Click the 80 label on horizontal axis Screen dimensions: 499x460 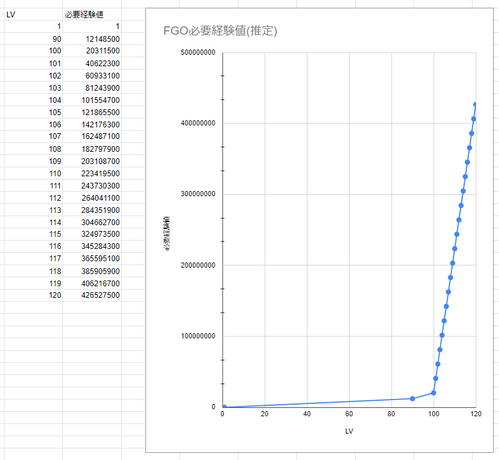[x=391, y=414]
